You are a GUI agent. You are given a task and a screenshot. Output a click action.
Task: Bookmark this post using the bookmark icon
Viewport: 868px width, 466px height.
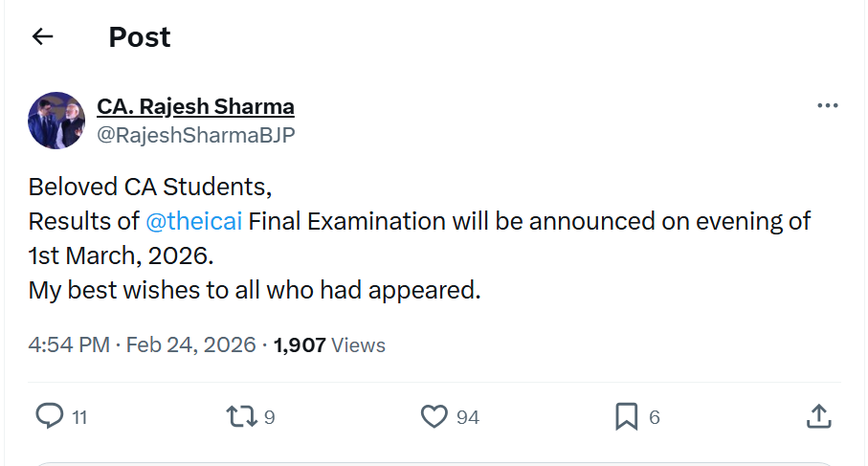pos(626,416)
